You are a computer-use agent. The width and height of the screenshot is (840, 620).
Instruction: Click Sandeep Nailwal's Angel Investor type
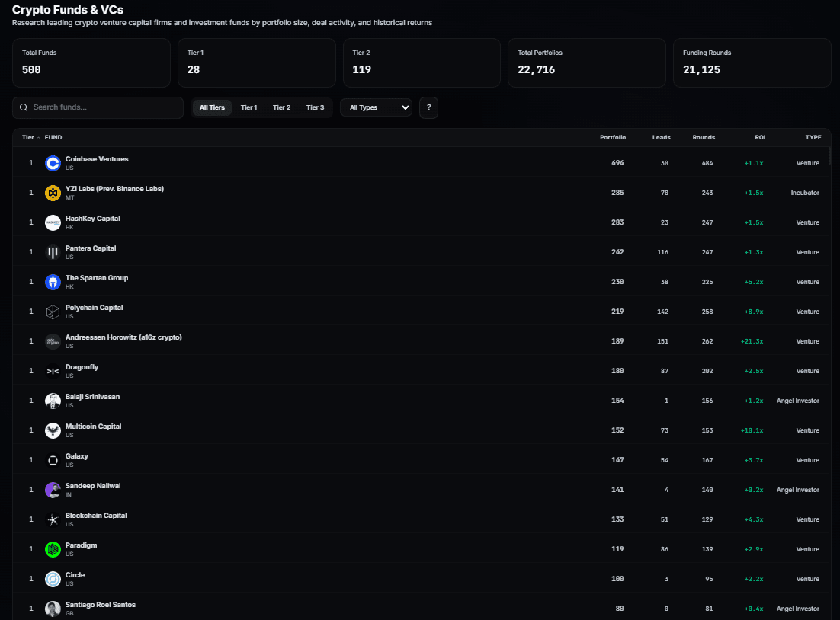point(797,490)
